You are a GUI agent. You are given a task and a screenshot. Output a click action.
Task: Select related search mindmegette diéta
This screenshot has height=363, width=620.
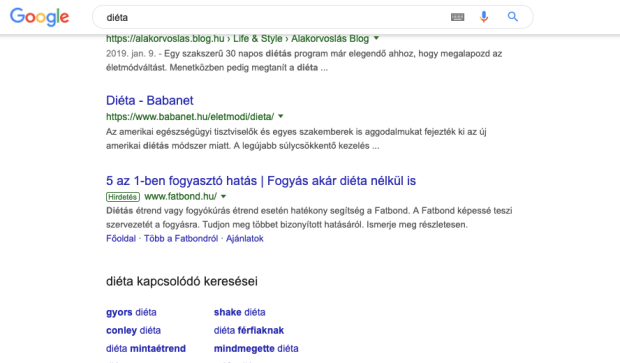(256, 348)
